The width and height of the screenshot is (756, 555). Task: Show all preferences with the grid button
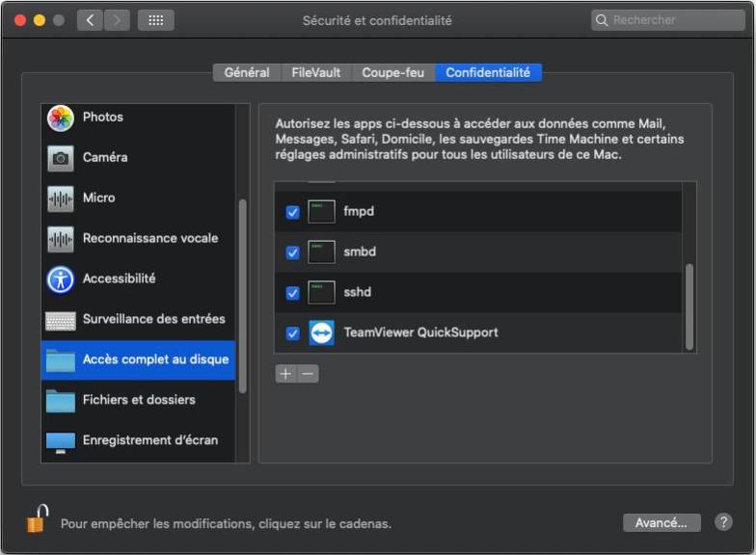coord(156,20)
